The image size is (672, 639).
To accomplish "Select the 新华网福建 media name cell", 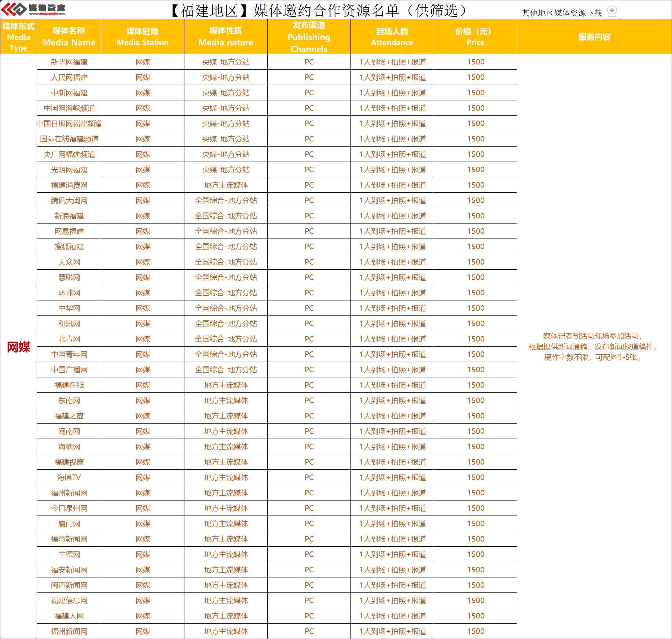I will coord(69,62).
